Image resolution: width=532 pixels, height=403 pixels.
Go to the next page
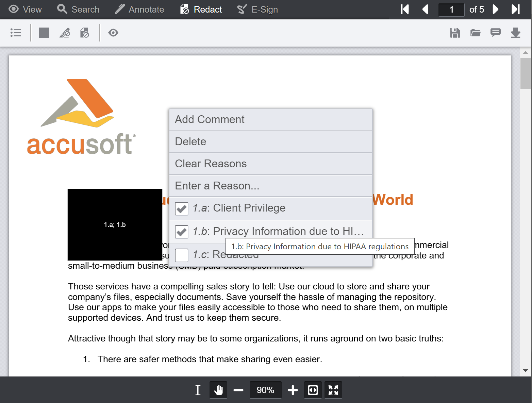coord(496,10)
